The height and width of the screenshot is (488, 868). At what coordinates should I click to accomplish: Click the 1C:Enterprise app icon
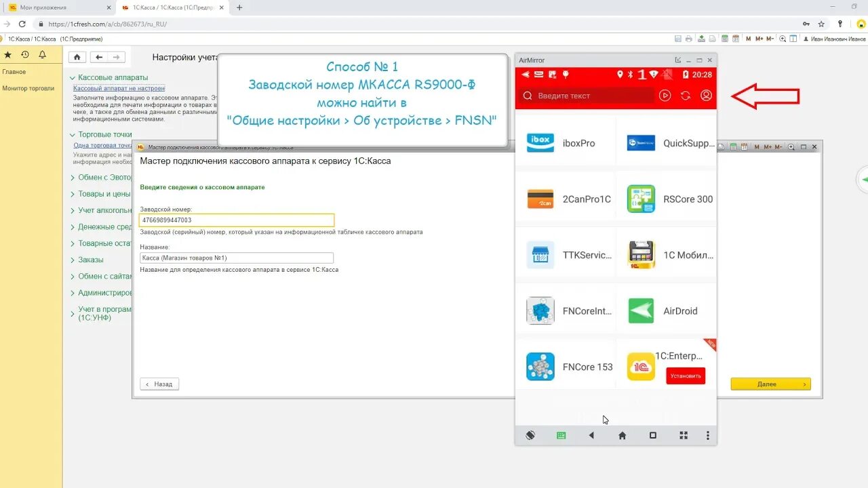point(641,367)
